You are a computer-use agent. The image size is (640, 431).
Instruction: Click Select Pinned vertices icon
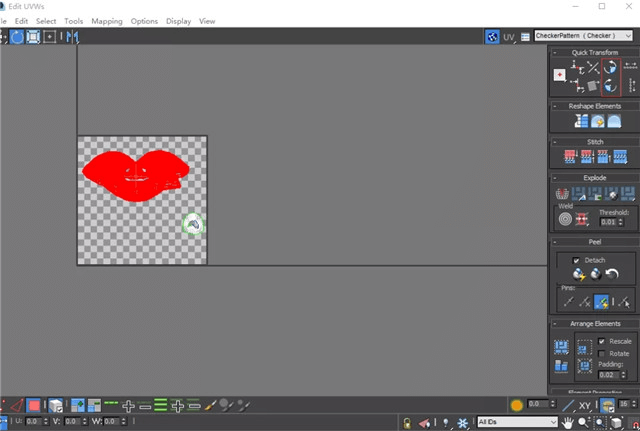pos(624,302)
